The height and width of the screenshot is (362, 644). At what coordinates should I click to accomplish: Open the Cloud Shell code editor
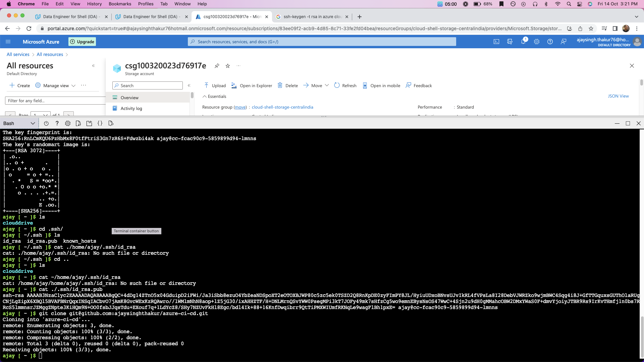click(x=100, y=123)
